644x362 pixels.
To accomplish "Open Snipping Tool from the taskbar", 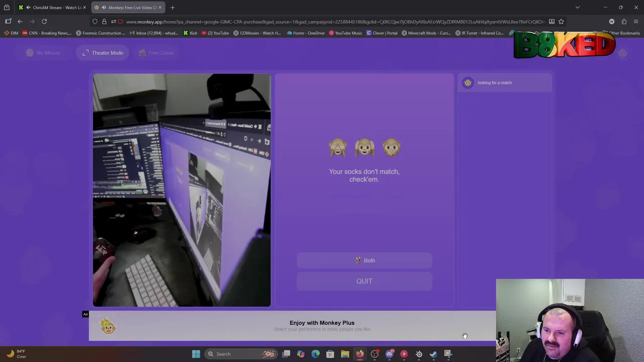I will (x=448, y=354).
